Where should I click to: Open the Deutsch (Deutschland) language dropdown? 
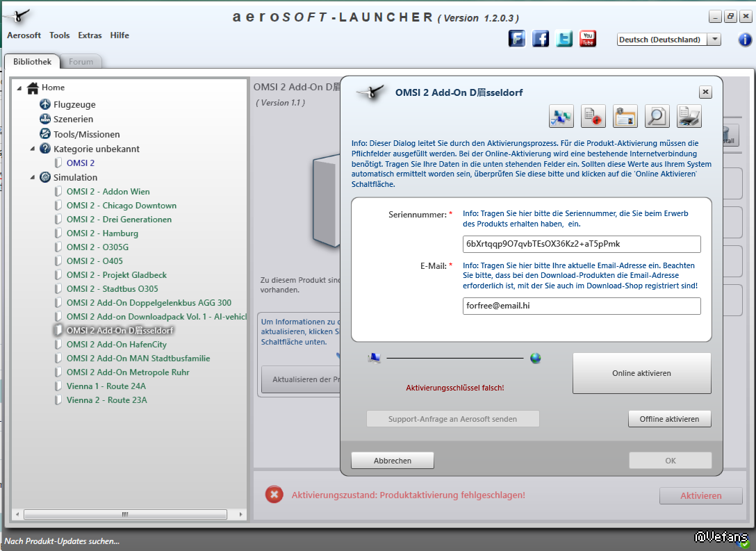pyautogui.click(x=715, y=40)
